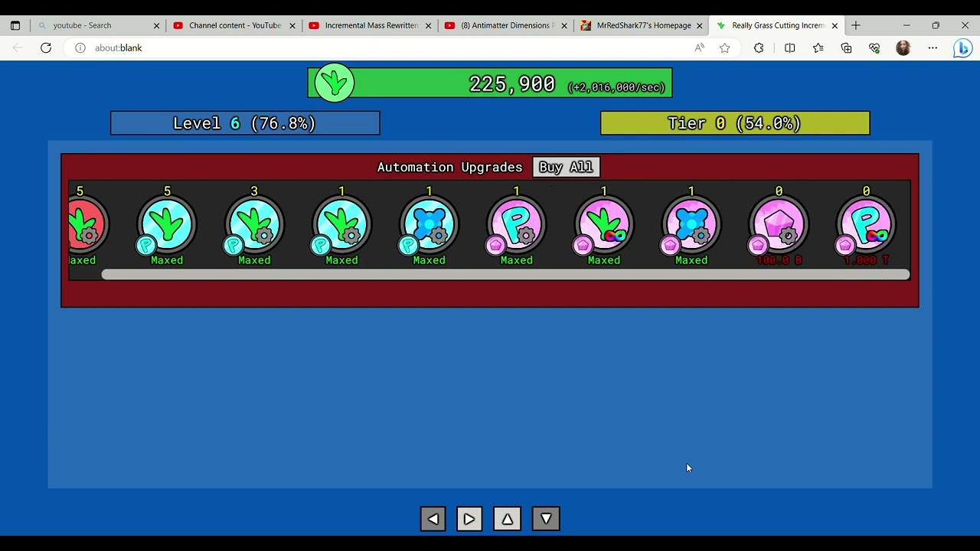The image size is (980, 551).
Task: Select the cyan blue-flower gear upgrade
Action: (429, 225)
